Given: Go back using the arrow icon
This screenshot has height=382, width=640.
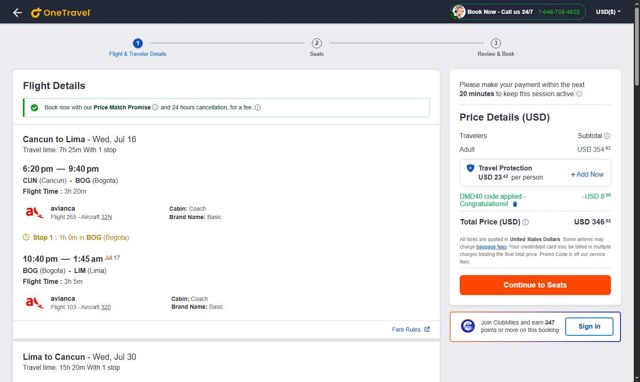Looking at the screenshot, I should click(17, 13).
